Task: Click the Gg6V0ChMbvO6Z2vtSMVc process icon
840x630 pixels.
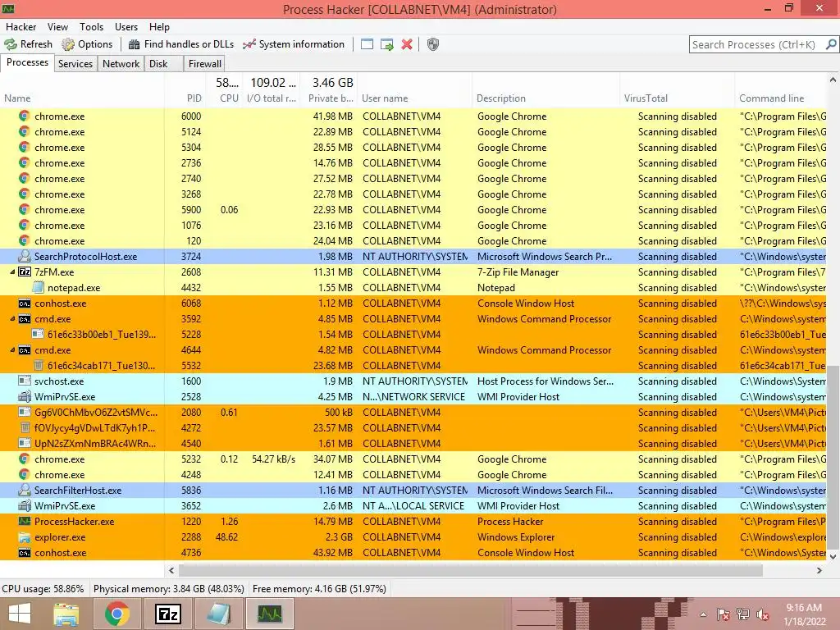Action: tap(24, 412)
